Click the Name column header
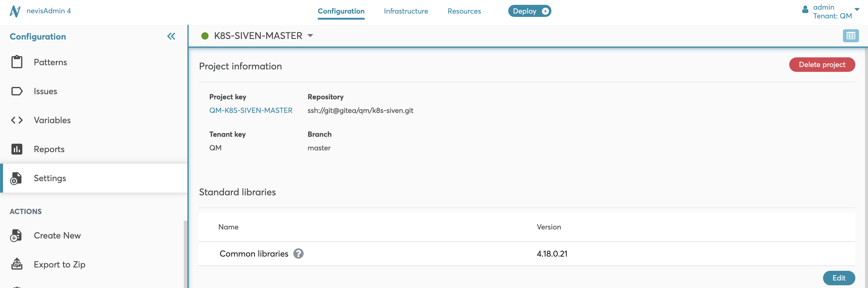868x288 pixels. (x=228, y=227)
